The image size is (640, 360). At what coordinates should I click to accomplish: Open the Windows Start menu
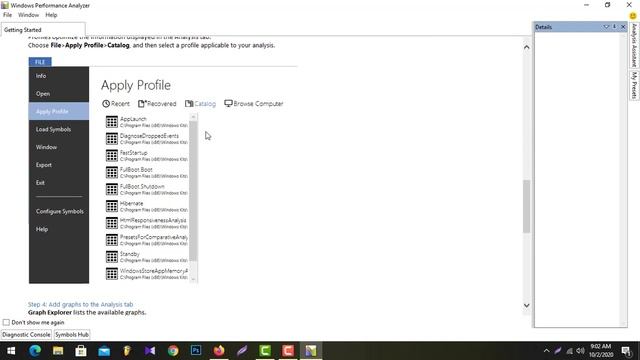pos(11,351)
